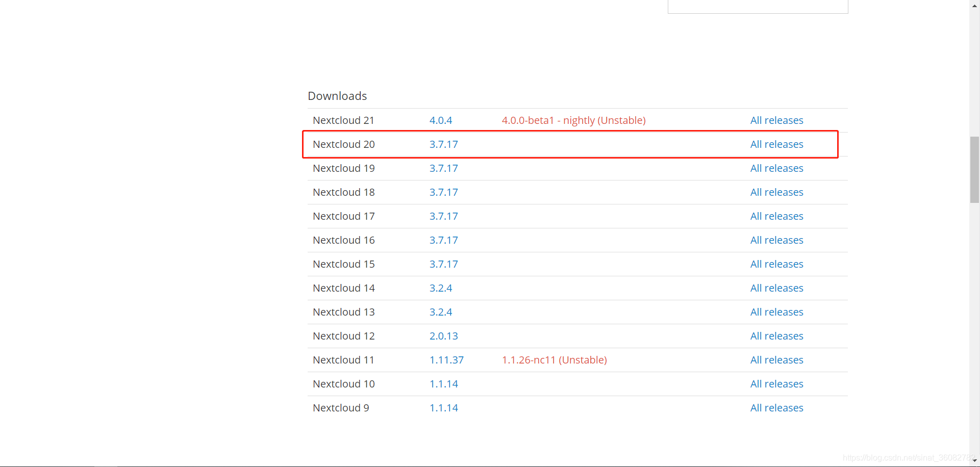Select the Nextcloud 14 row label
980x467 pixels.
click(x=343, y=288)
